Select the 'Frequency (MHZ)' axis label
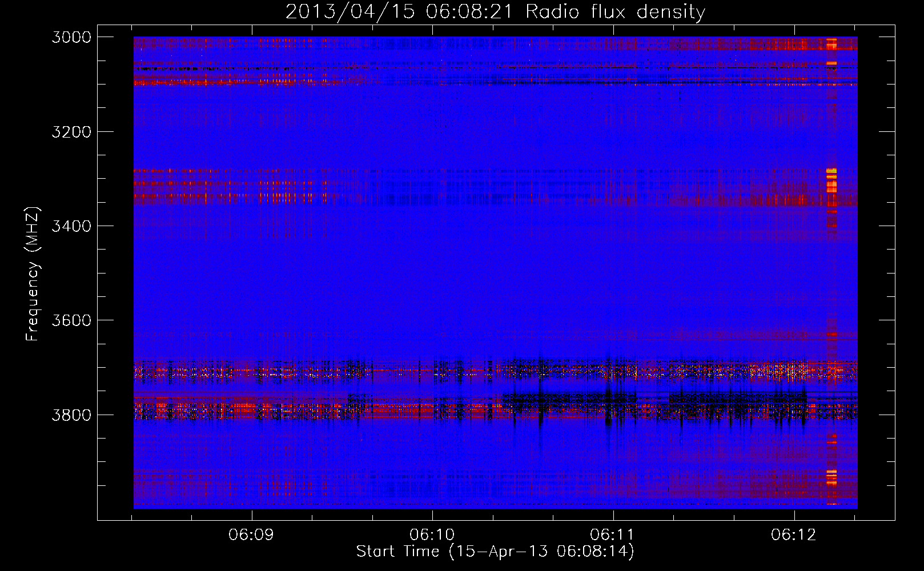 tap(33, 274)
